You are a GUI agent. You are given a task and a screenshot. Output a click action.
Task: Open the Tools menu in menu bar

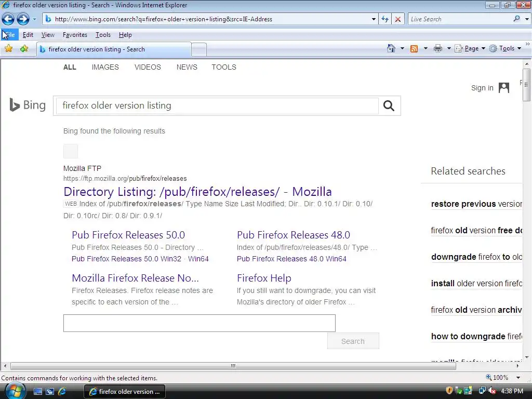[103, 35]
